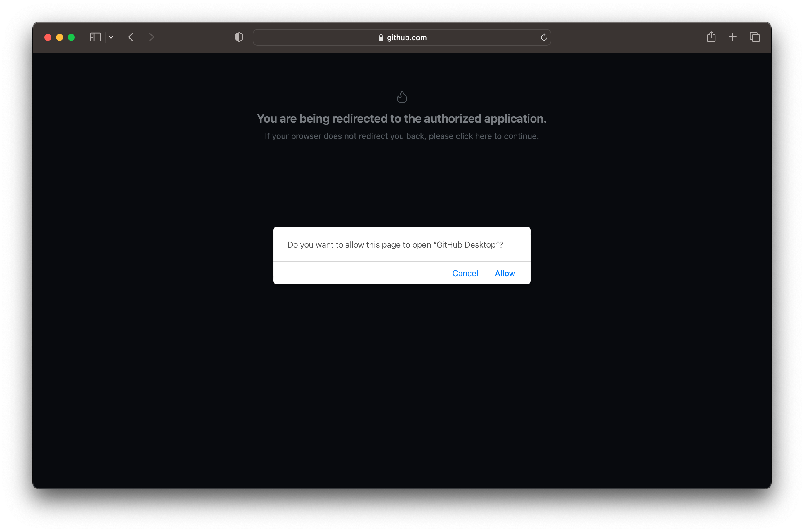The height and width of the screenshot is (532, 804).
Task: Open a new browser tab
Action: 732,37
